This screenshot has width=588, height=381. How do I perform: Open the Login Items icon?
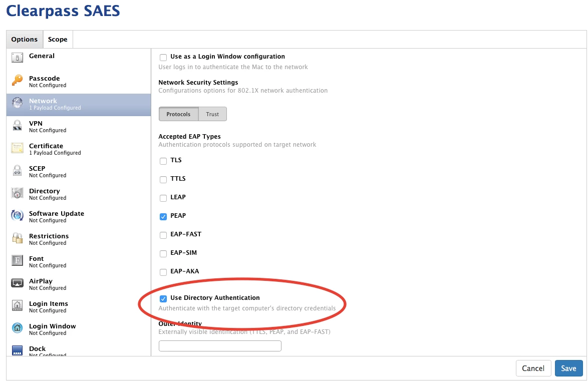pos(17,305)
